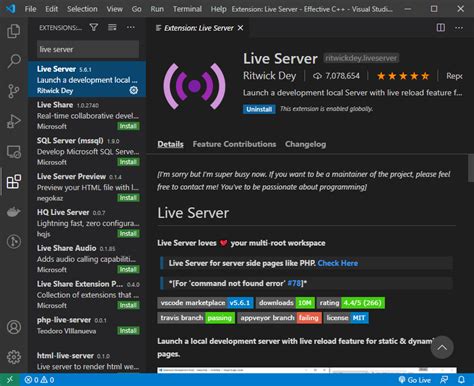
Task: Click the license MIT badge
Action: coord(346,318)
